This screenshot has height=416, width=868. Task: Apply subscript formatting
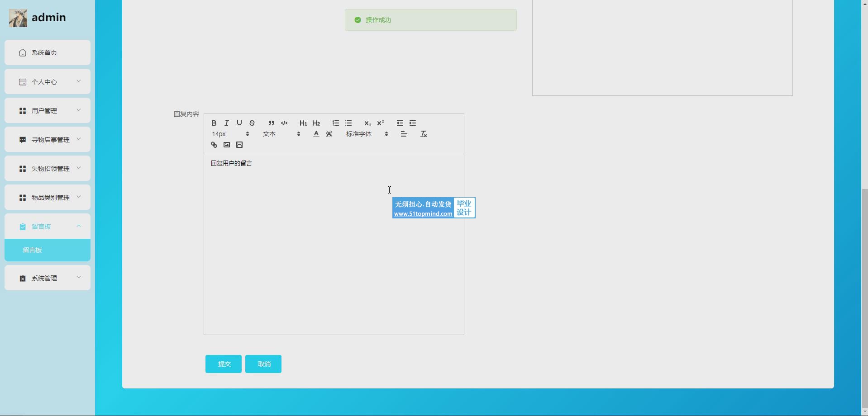367,123
